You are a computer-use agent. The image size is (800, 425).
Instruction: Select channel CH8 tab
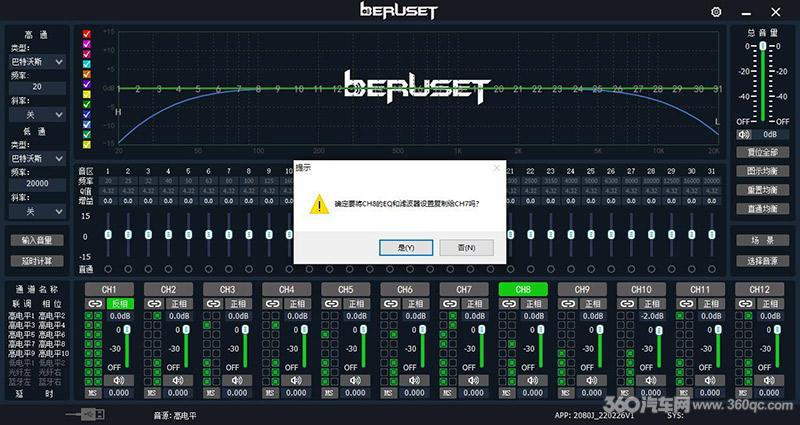[523, 290]
